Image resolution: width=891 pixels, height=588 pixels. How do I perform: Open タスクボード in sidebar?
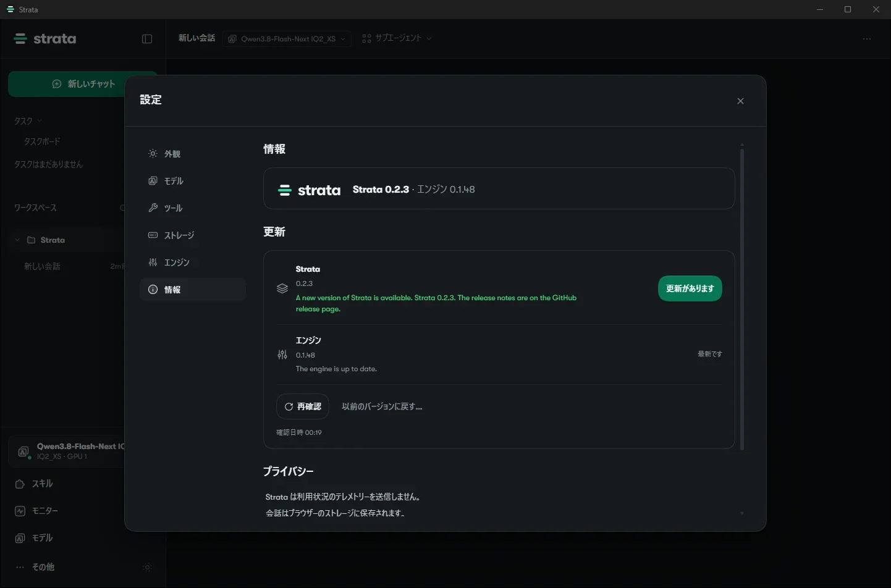pyautogui.click(x=42, y=141)
